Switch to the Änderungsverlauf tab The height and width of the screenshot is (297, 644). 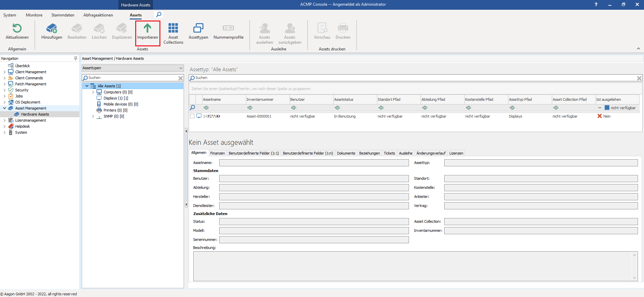click(x=431, y=153)
